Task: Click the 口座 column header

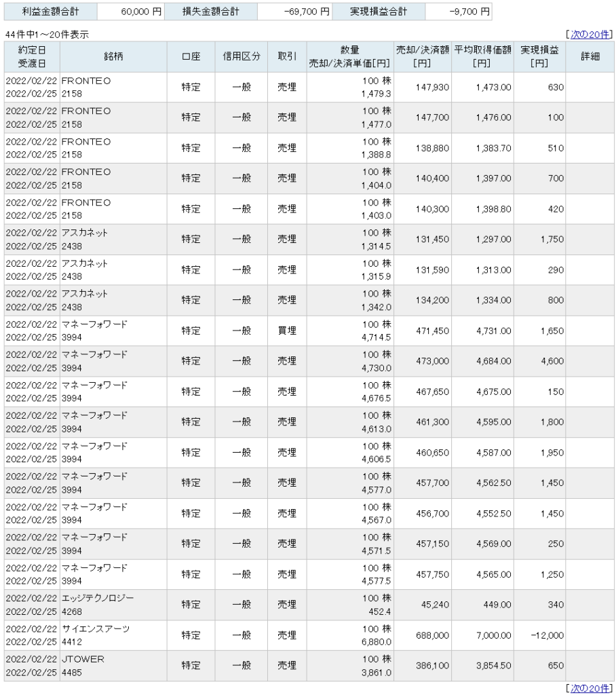Action: pos(191,57)
